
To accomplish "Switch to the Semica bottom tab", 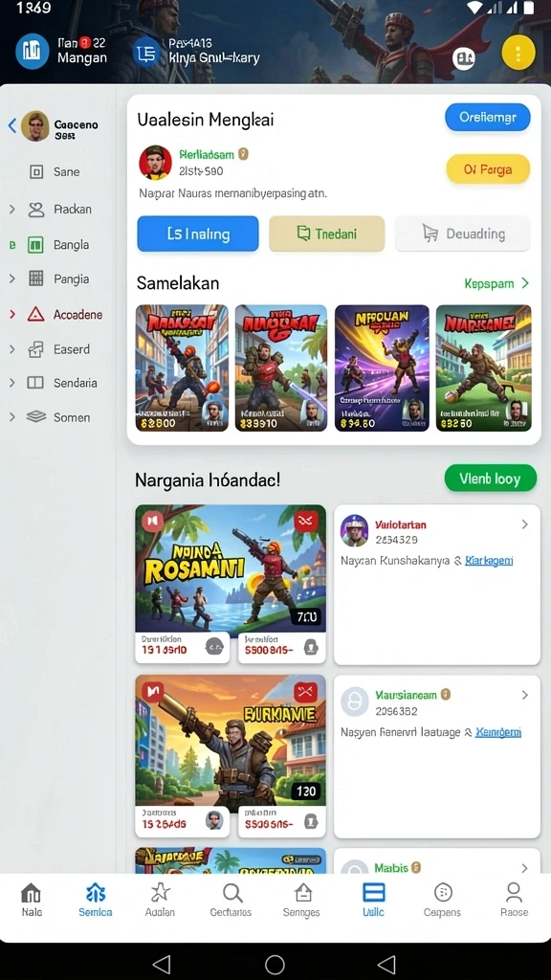I will pyautogui.click(x=96, y=900).
